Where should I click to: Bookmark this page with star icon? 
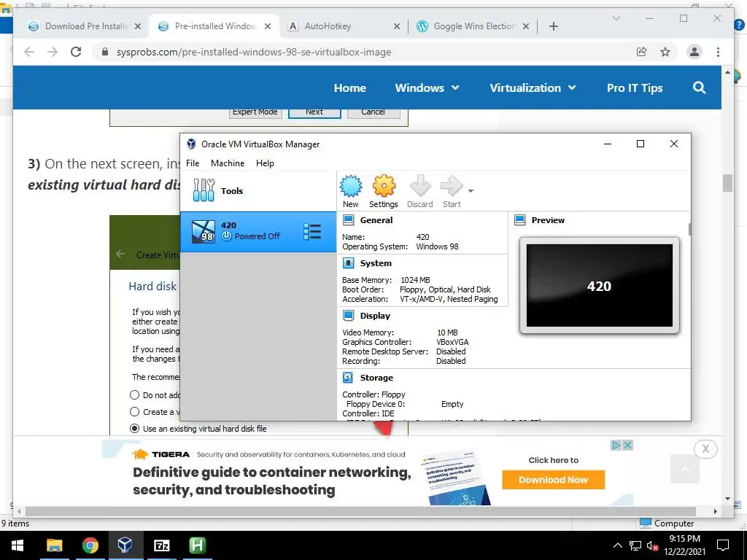pyautogui.click(x=665, y=52)
